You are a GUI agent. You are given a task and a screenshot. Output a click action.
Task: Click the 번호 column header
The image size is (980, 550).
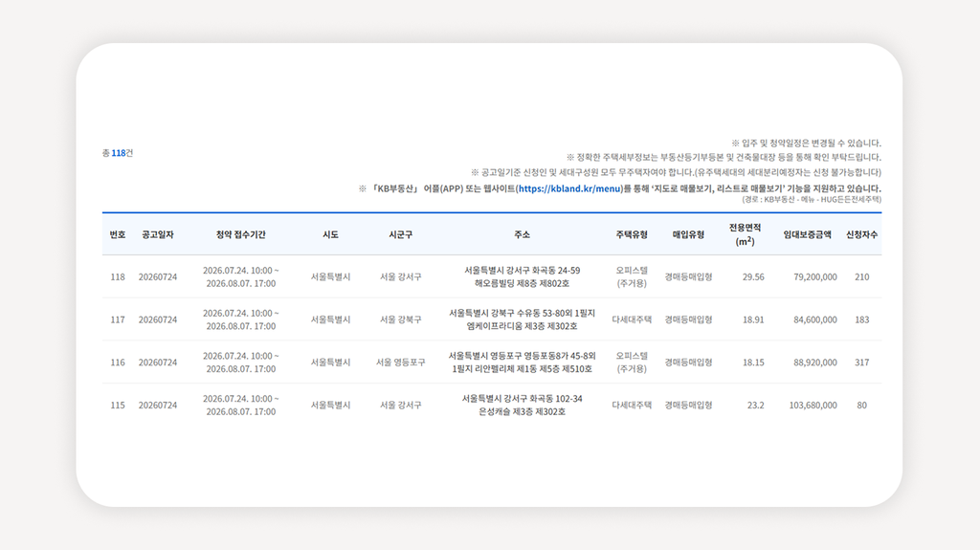click(x=118, y=234)
